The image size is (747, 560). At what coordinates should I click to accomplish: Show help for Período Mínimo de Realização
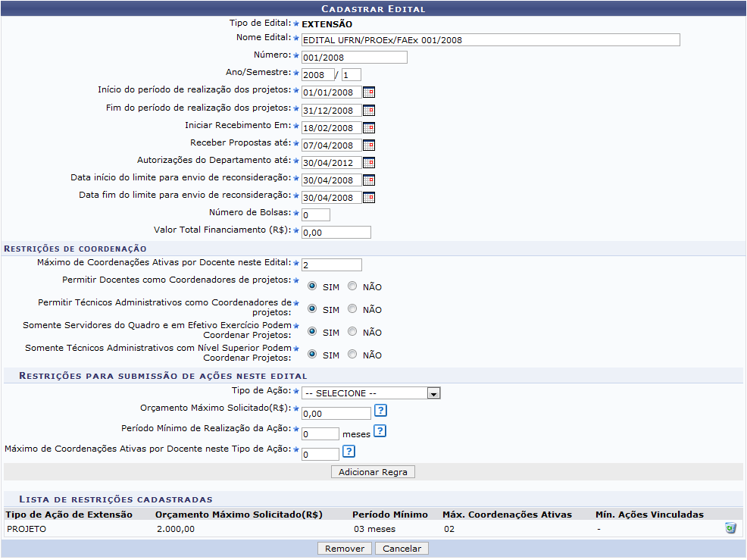click(x=380, y=431)
